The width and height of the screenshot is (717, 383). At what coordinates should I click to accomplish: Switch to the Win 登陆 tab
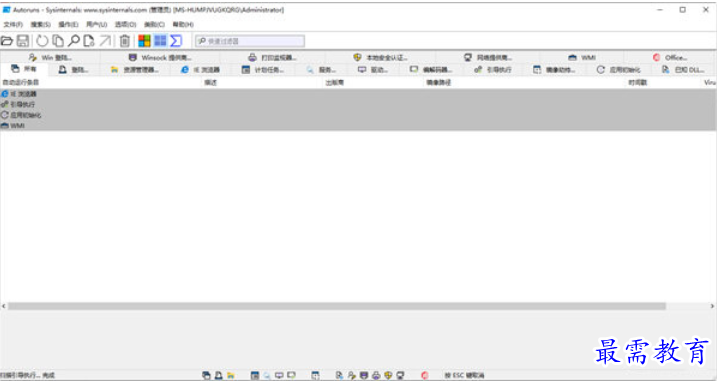(x=51, y=58)
